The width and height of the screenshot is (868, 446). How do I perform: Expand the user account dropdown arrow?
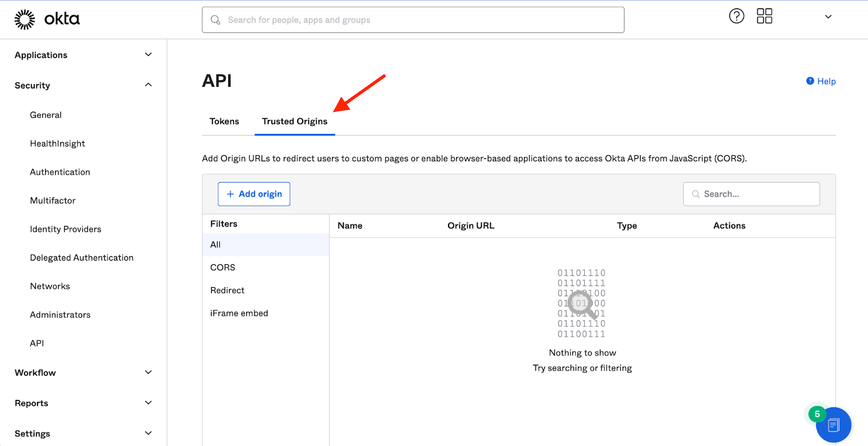point(828,17)
